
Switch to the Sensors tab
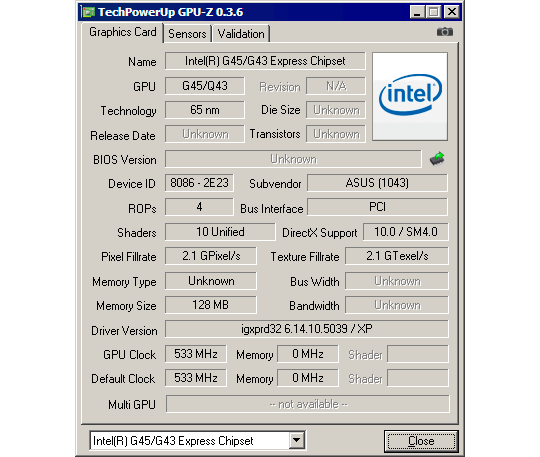click(x=187, y=34)
